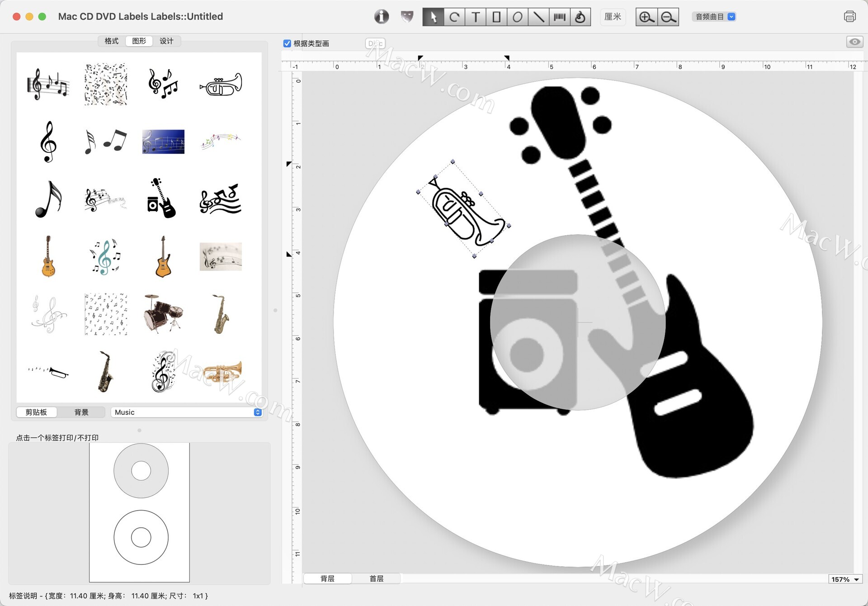Zoom in with the magnifier plus

coord(646,17)
